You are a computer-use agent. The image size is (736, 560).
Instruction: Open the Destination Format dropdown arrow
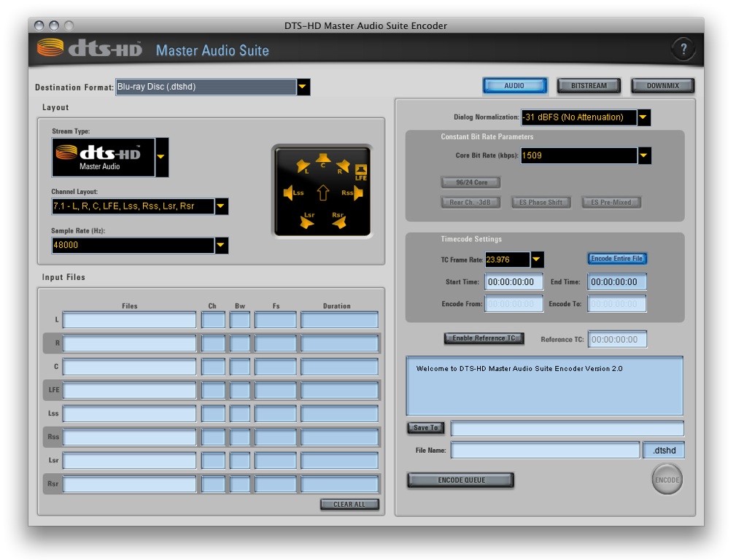tap(303, 87)
